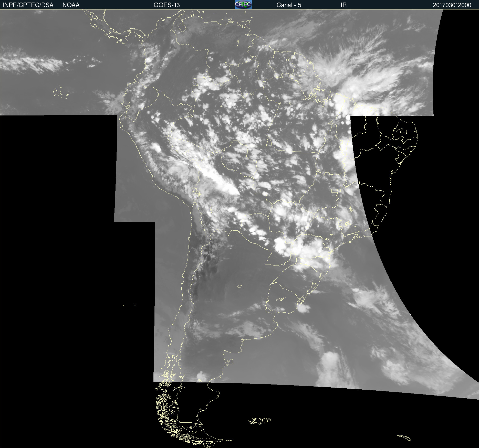Image resolution: width=479 pixels, height=448 pixels.
Task: Click the 201703012000 timestamp
Action: 452,5
